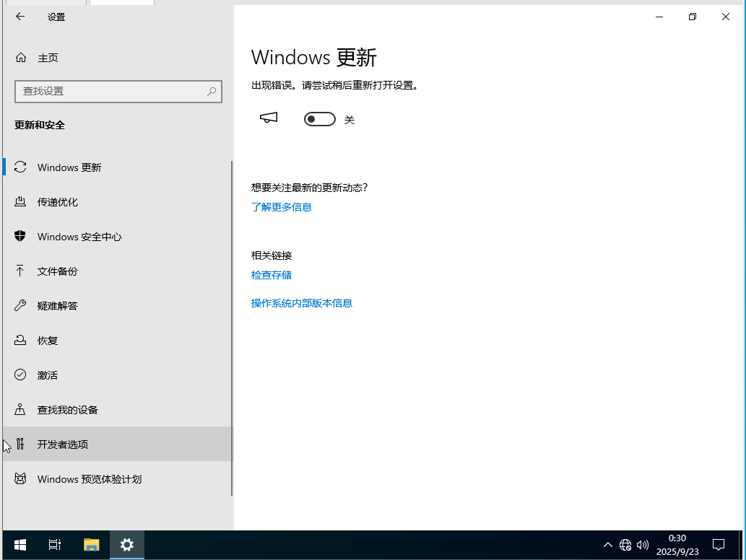Open 传递优化 settings page

tap(118, 201)
